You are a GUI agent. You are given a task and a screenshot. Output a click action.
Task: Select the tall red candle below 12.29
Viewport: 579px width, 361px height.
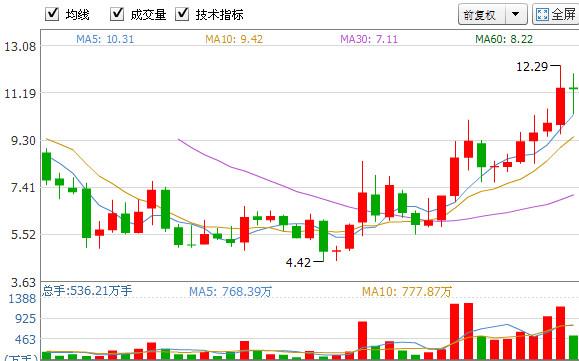(x=560, y=106)
